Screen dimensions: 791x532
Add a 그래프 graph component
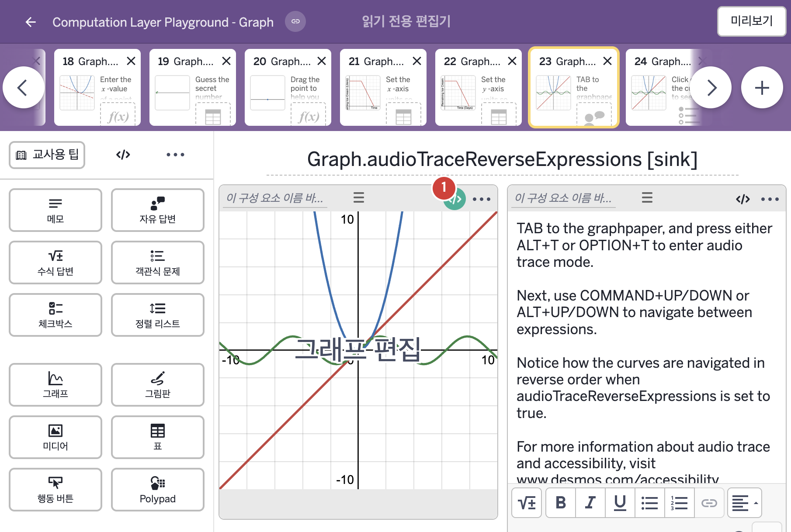pos(56,385)
